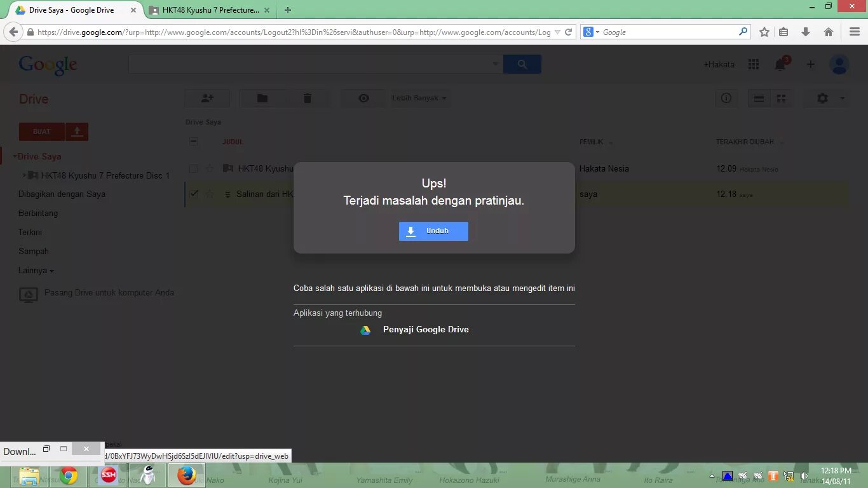This screenshot has height=488, width=868.
Task: Open the Lebih Banyak dropdown
Action: (419, 98)
